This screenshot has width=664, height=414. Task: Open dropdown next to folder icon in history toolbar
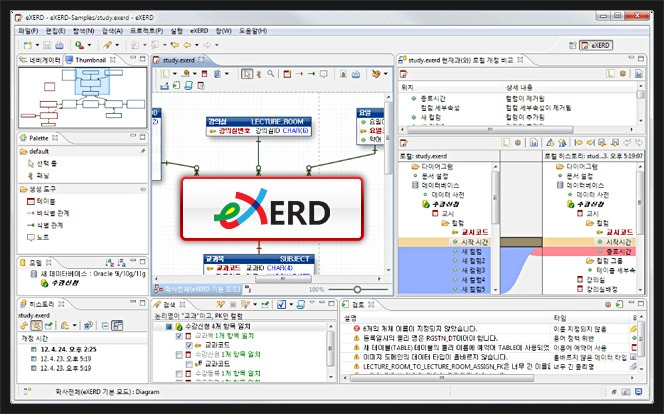(x=75, y=326)
